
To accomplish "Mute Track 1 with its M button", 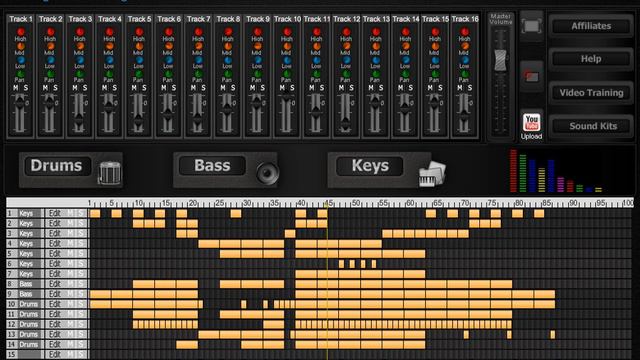I will click(x=16, y=88).
